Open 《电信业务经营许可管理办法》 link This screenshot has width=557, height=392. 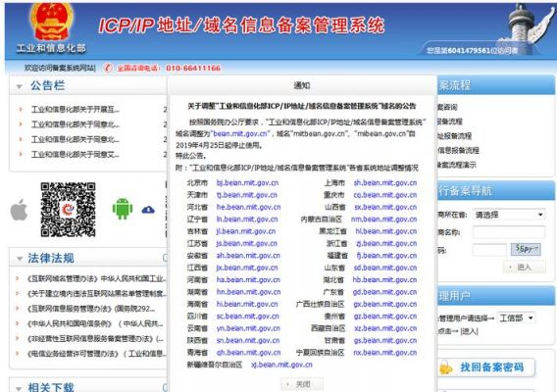(96, 354)
